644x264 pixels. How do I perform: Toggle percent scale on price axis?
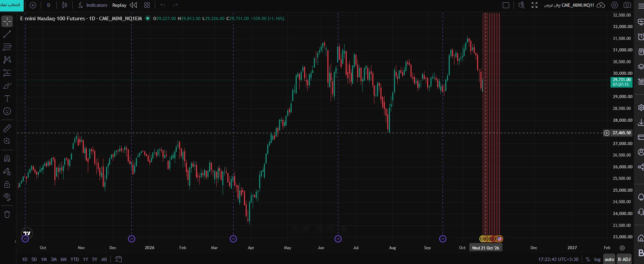pyautogui.click(x=588, y=259)
